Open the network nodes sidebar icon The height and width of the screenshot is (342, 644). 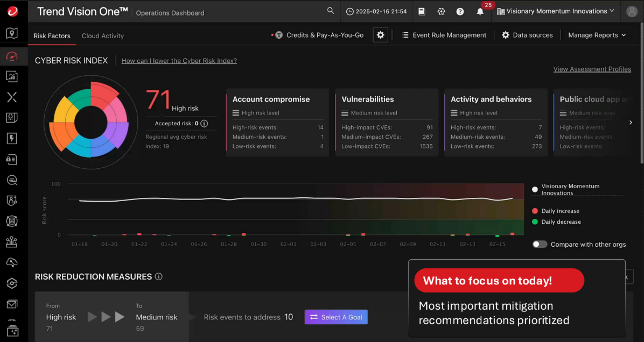(x=12, y=242)
